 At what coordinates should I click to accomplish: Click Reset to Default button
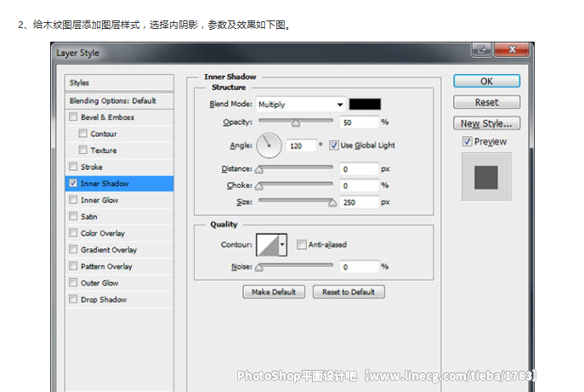349,292
